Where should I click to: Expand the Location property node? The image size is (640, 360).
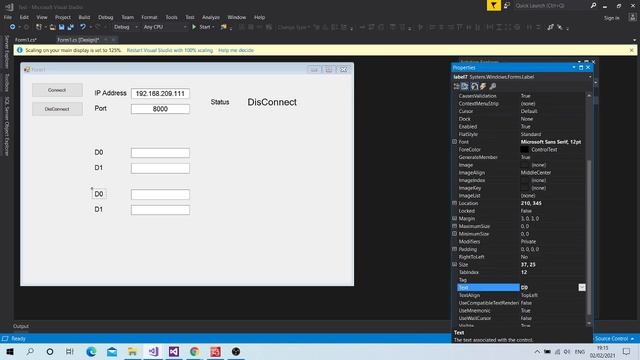tap(454, 203)
